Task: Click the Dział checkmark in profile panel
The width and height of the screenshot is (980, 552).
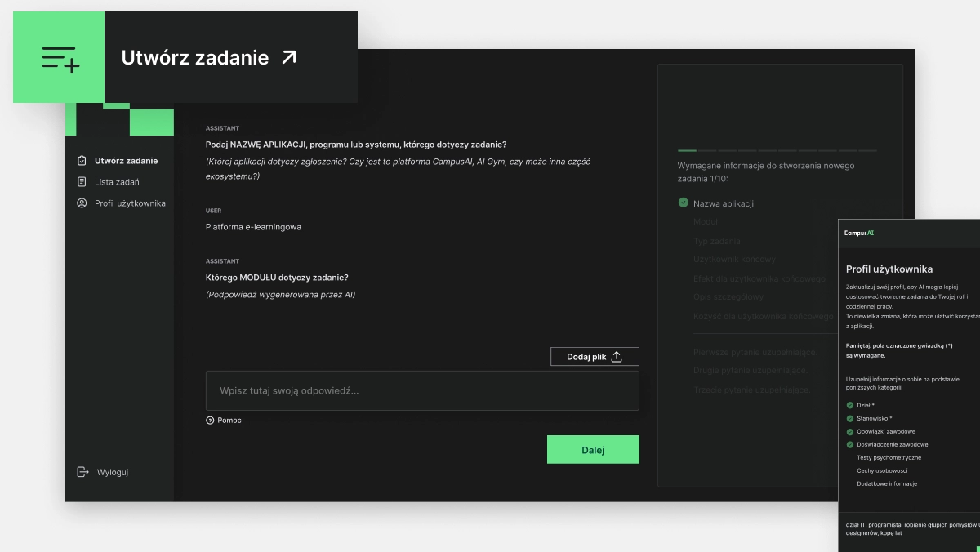Action: pyautogui.click(x=850, y=405)
